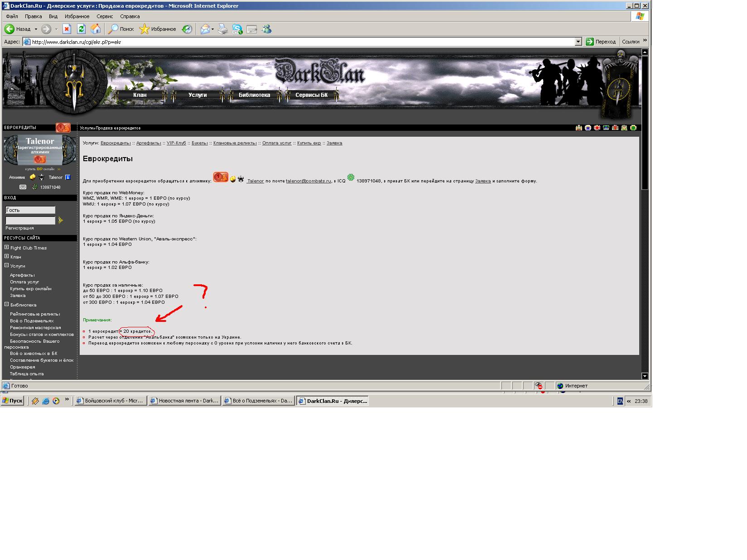Click Библиотека in the site navigation banner
Image resolution: width=747 pixels, height=560 pixels.
[254, 95]
